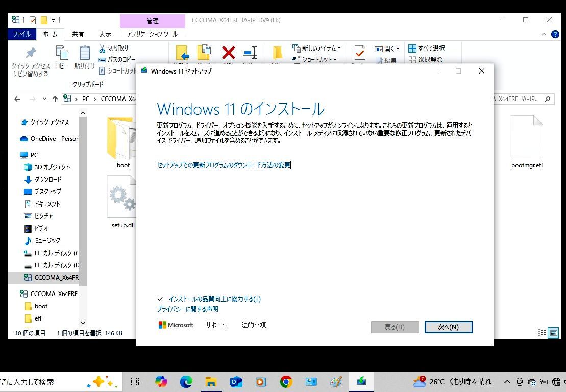Click the red X Delete icon
The width and height of the screenshot is (566, 392).
(x=228, y=53)
